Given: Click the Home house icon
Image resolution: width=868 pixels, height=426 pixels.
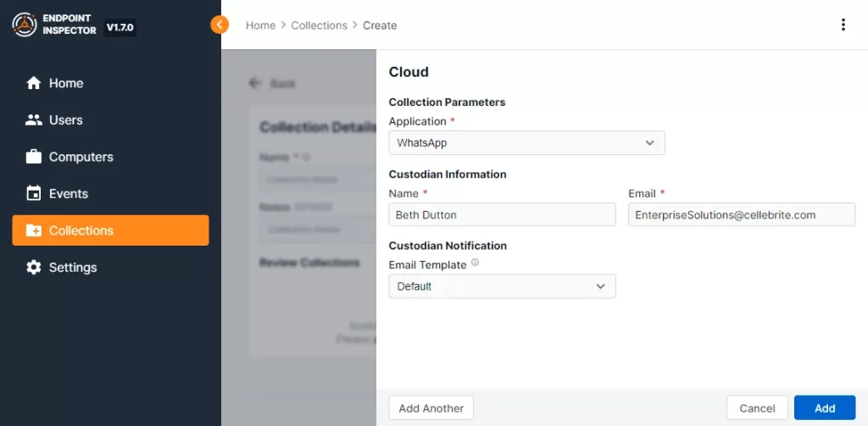Looking at the screenshot, I should point(34,83).
